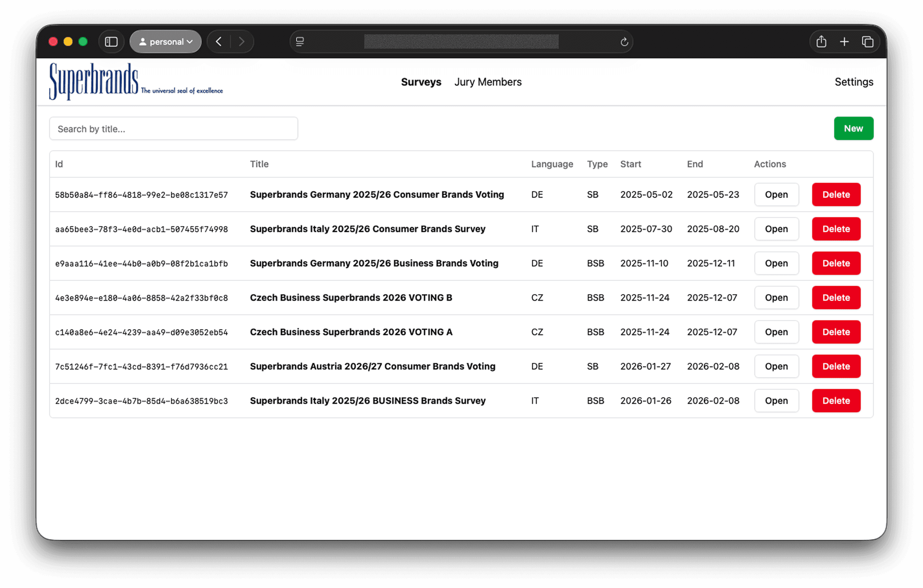Viewport: 923px width, 588px height.
Task: Open a new tab with plus icon
Action: (x=844, y=41)
